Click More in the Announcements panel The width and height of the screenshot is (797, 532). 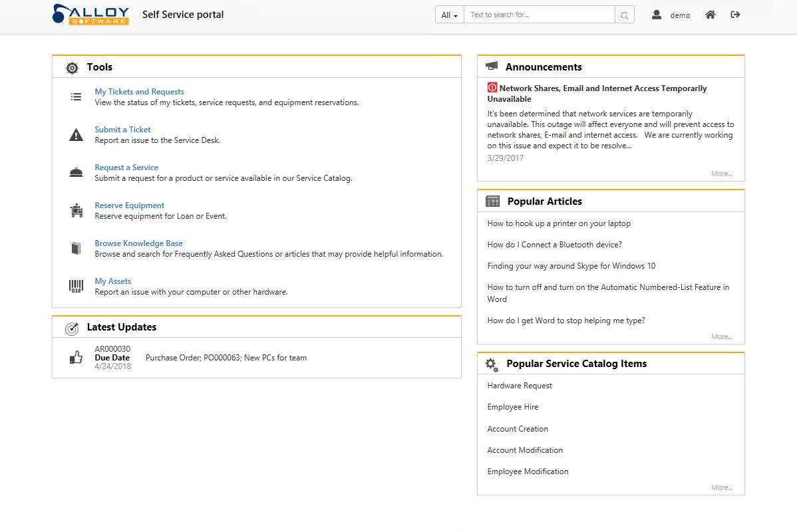coord(721,174)
